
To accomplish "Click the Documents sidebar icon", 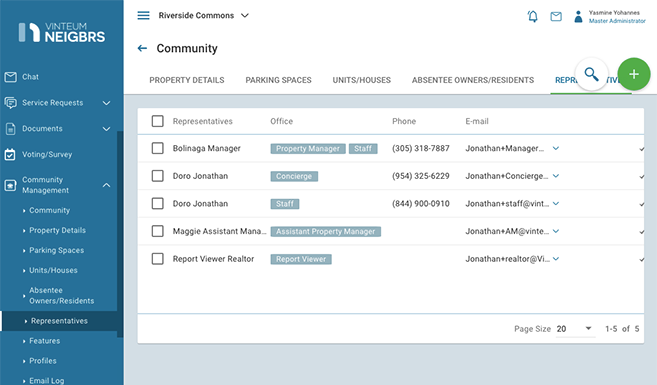I will coord(10,129).
